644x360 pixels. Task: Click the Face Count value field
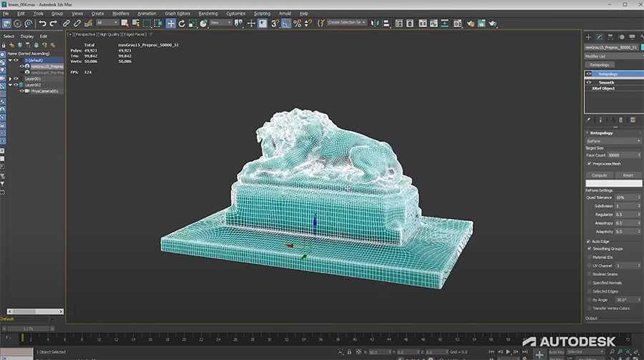point(622,155)
